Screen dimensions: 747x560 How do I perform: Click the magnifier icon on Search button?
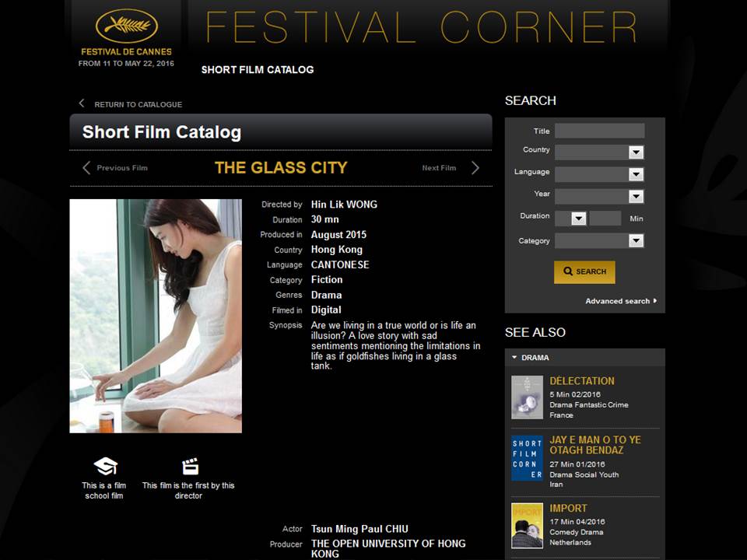coord(568,271)
